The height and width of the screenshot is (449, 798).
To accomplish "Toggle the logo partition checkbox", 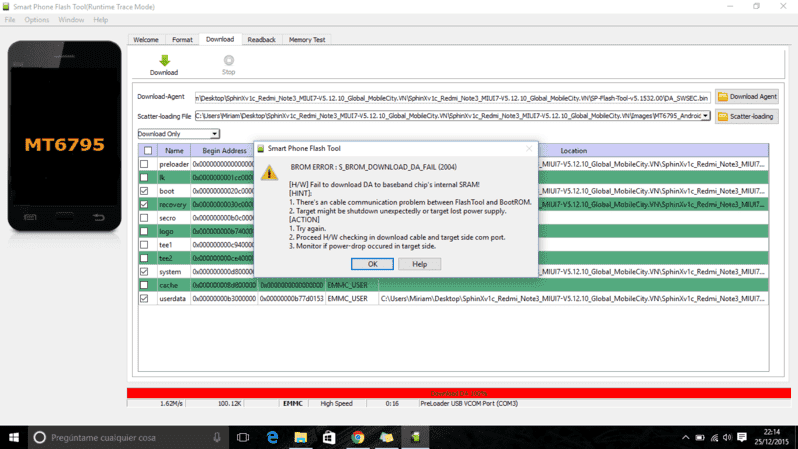I will [144, 231].
